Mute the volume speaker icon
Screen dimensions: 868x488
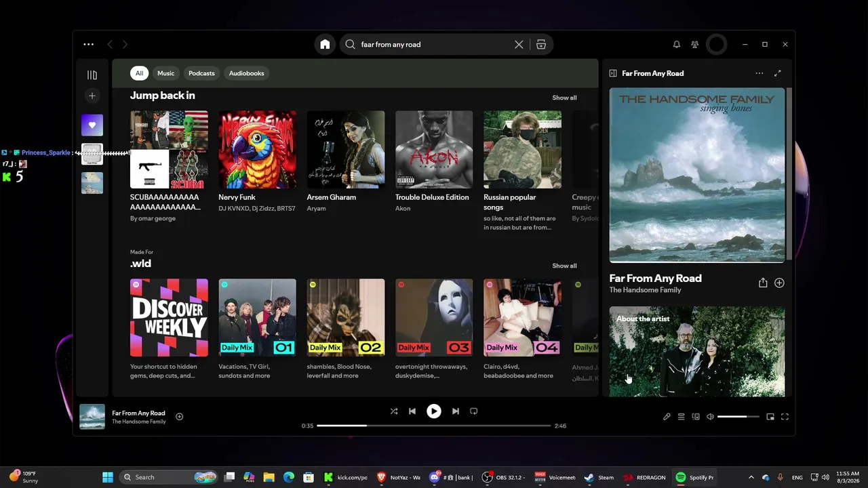(710, 417)
